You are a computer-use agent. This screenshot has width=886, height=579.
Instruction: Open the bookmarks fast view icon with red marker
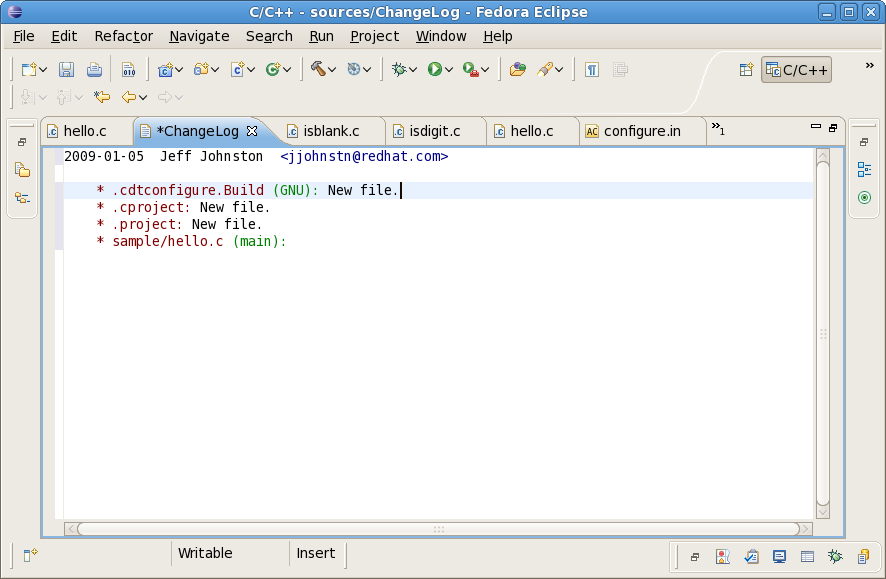tap(723, 556)
